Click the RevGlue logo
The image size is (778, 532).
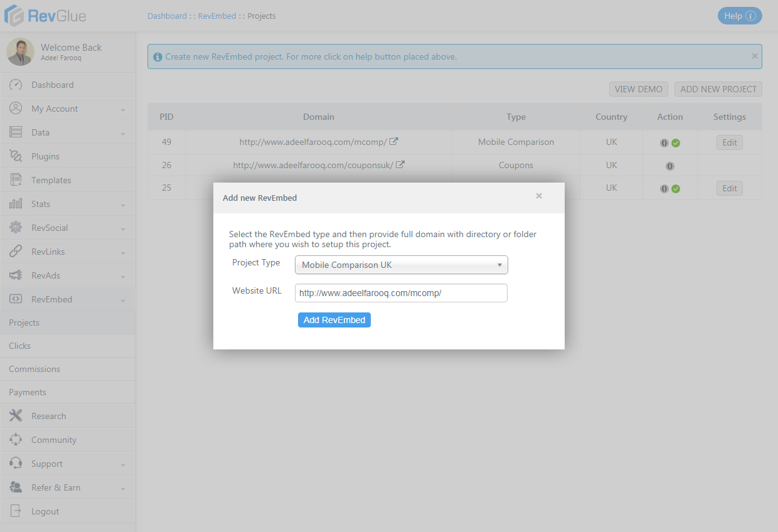point(46,16)
